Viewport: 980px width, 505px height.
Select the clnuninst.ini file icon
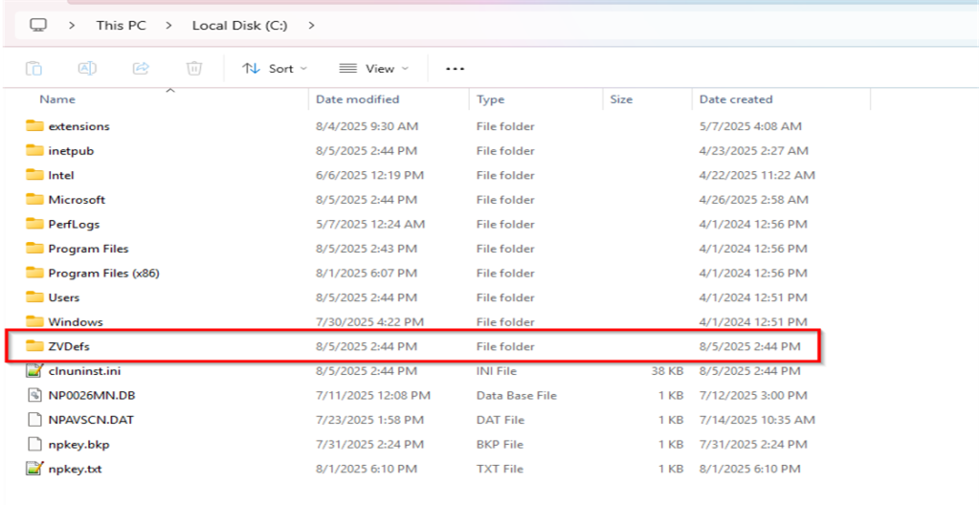click(35, 371)
